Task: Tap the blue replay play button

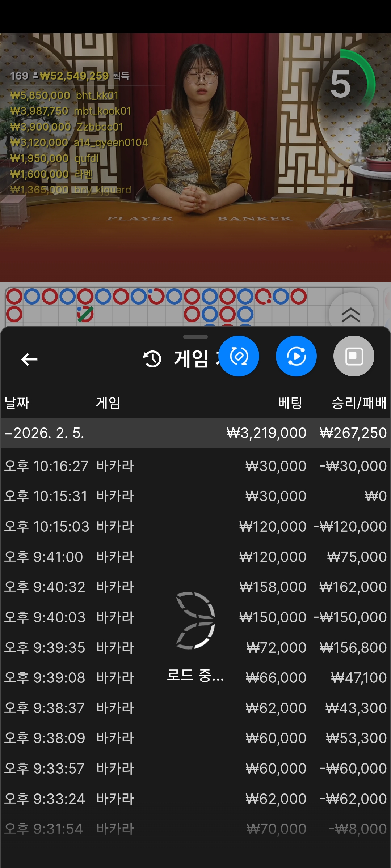Action: point(296,356)
